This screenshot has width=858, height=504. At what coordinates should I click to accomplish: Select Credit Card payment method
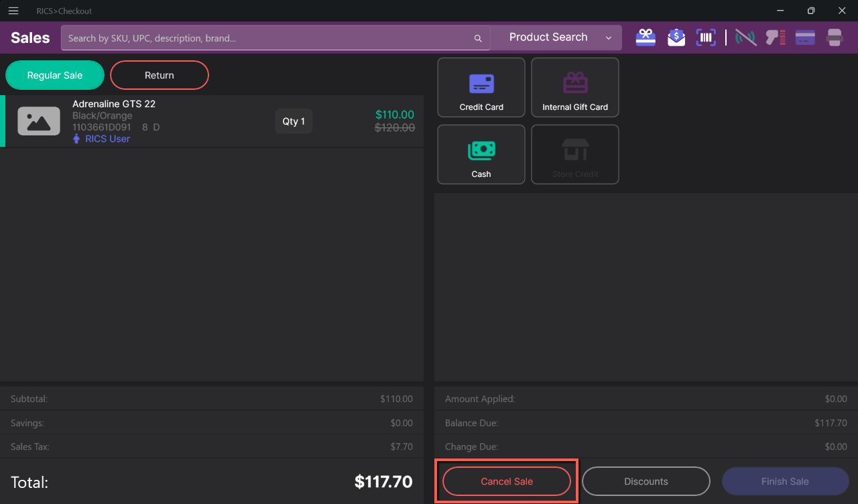481,87
